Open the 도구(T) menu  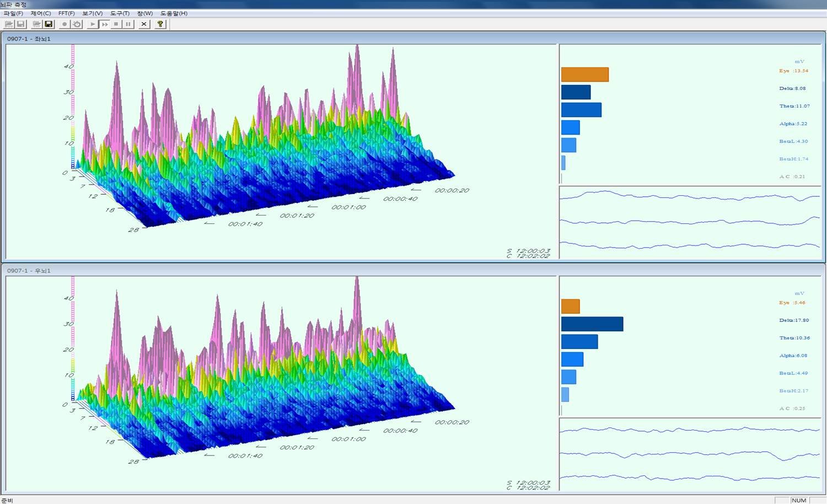click(120, 13)
